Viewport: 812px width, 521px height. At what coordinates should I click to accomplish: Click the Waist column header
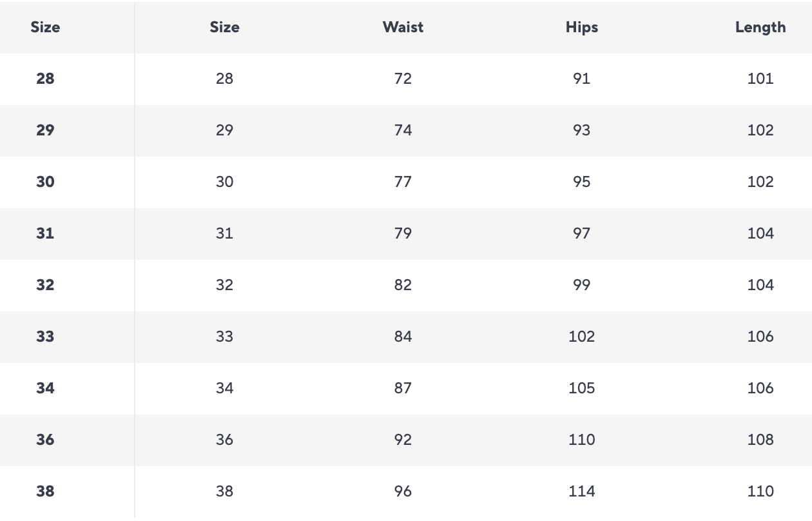pyautogui.click(x=403, y=27)
